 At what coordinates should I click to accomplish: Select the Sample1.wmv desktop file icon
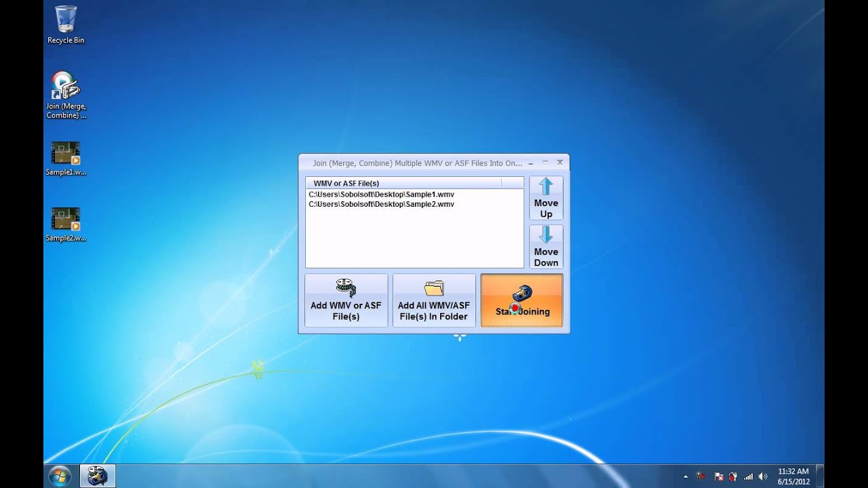[x=66, y=159]
